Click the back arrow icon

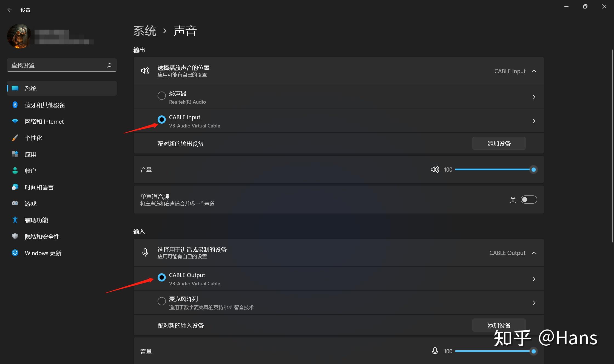(10, 10)
